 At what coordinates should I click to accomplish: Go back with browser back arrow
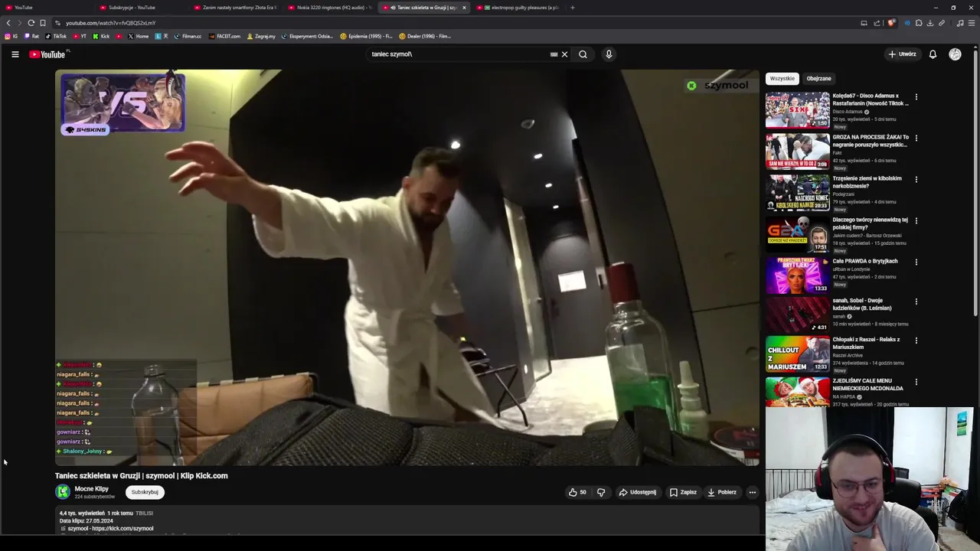(8, 23)
